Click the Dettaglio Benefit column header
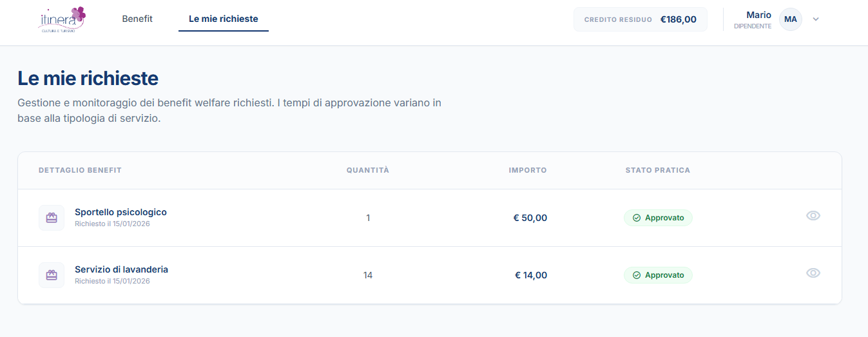868x337 pixels. 80,170
